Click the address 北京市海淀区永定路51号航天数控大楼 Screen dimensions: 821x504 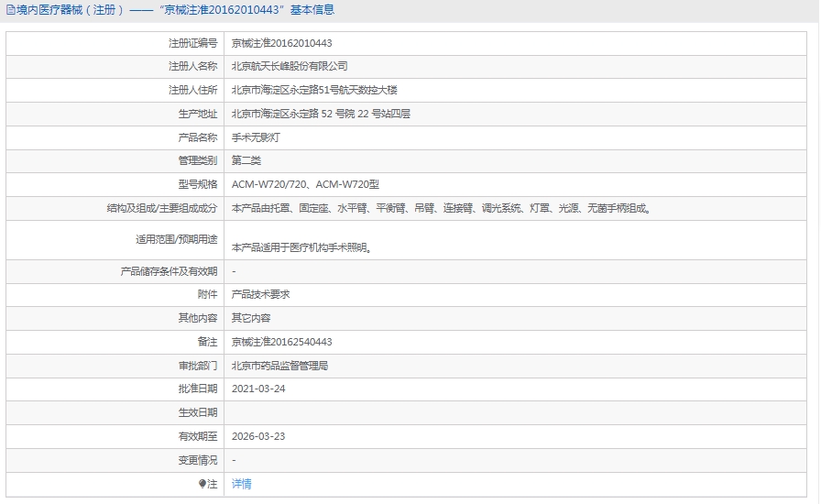pos(314,90)
